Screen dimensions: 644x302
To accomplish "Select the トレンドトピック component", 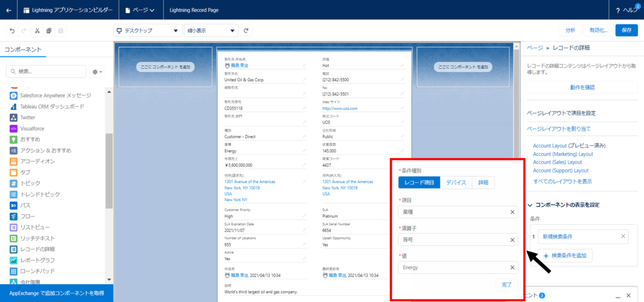I will coord(35,195).
